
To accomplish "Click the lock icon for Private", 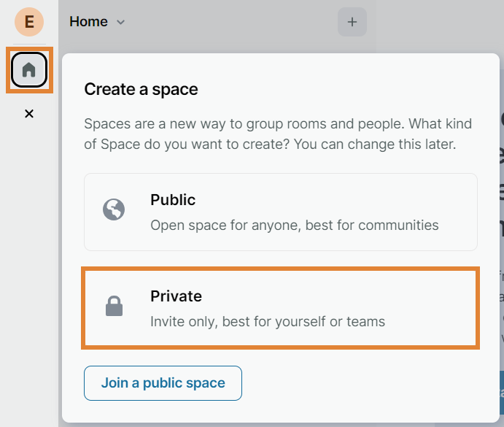I will click(114, 308).
